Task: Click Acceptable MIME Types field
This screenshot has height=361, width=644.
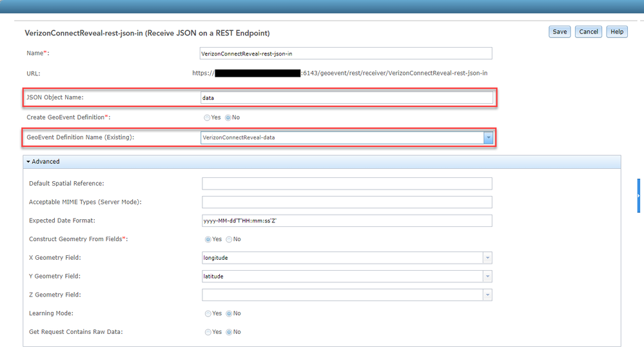Action: (x=347, y=202)
